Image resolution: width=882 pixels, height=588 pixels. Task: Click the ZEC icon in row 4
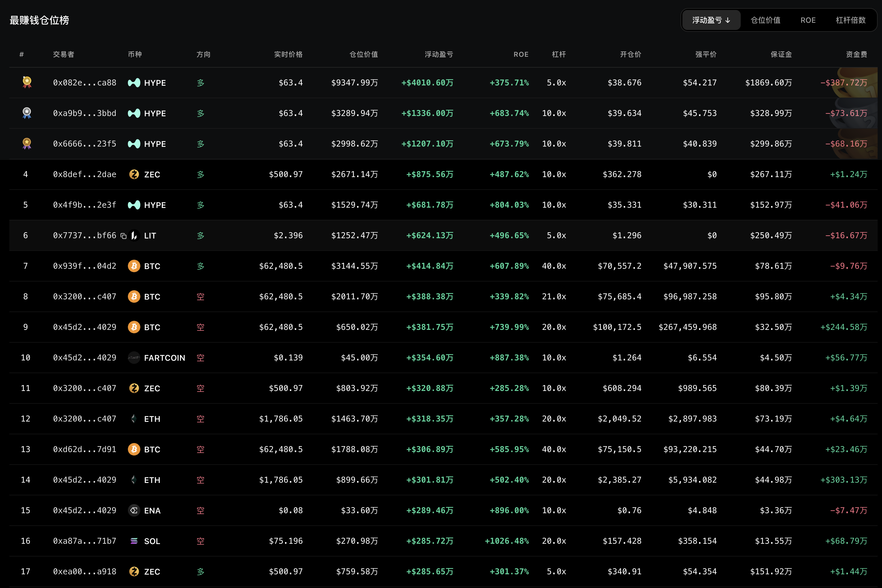coord(134,174)
